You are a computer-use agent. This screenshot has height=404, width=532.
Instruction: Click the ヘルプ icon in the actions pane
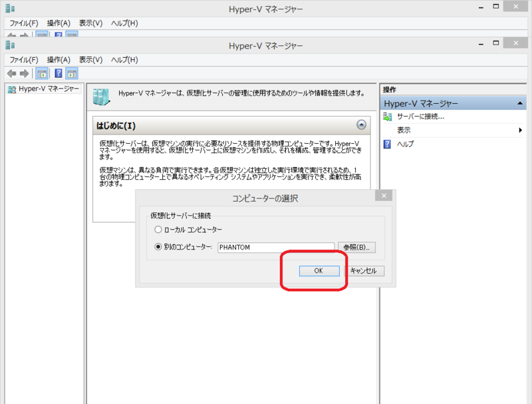click(x=387, y=144)
